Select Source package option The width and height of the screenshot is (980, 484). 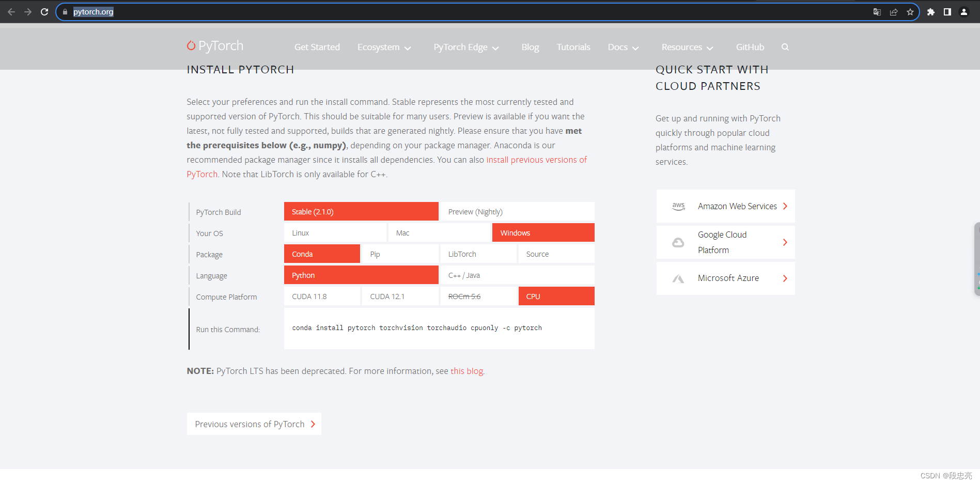pos(556,254)
